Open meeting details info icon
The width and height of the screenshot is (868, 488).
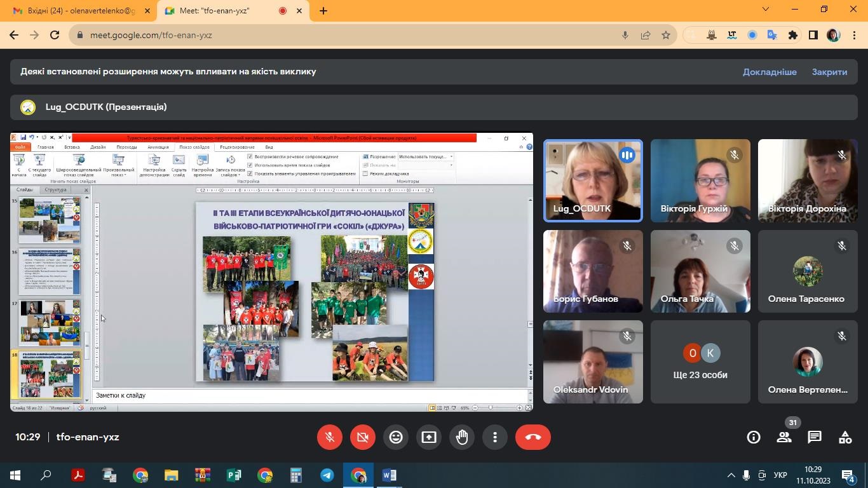tap(754, 437)
